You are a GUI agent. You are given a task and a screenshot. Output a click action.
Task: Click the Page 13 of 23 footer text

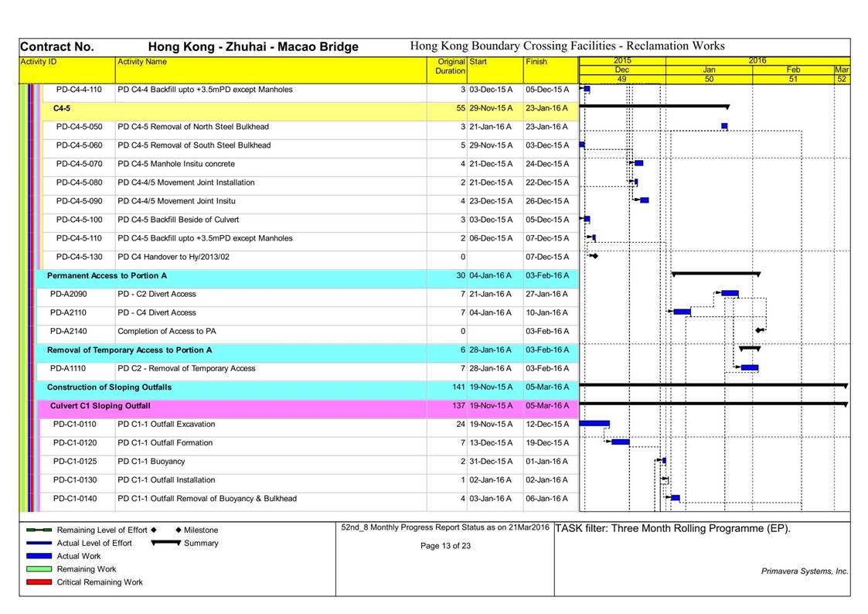pyautogui.click(x=445, y=546)
